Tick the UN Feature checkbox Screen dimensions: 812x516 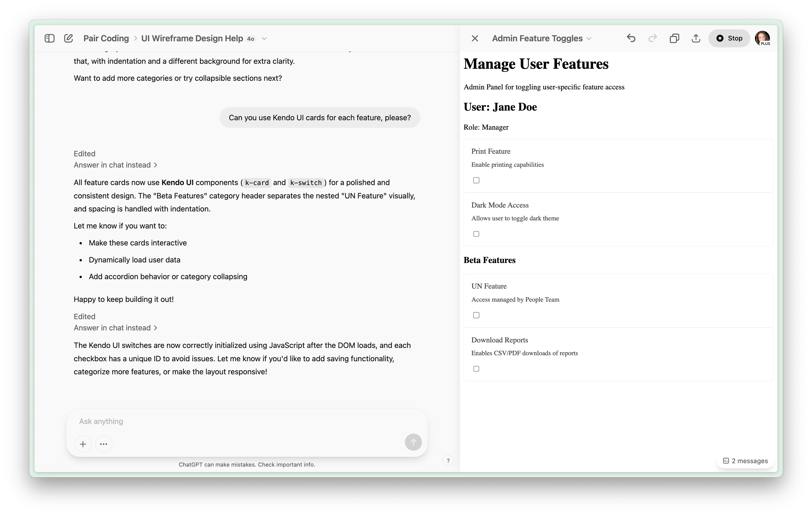point(476,315)
